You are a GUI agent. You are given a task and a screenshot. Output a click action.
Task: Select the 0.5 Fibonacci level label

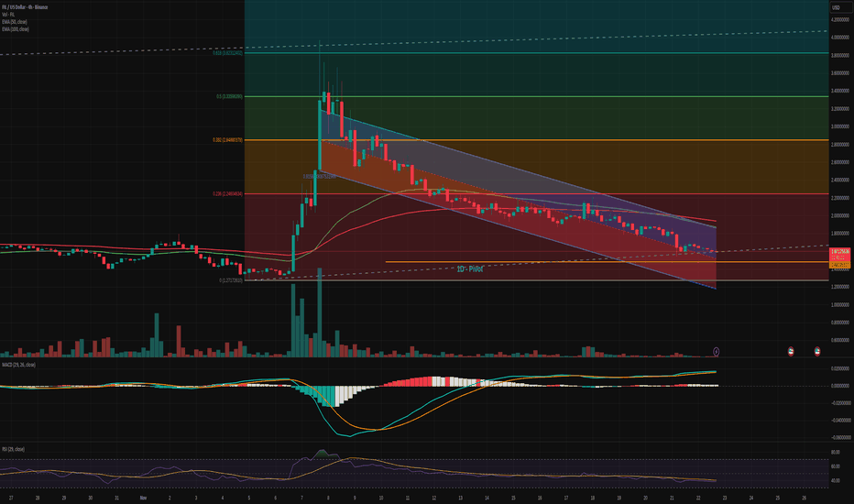pyautogui.click(x=228, y=96)
